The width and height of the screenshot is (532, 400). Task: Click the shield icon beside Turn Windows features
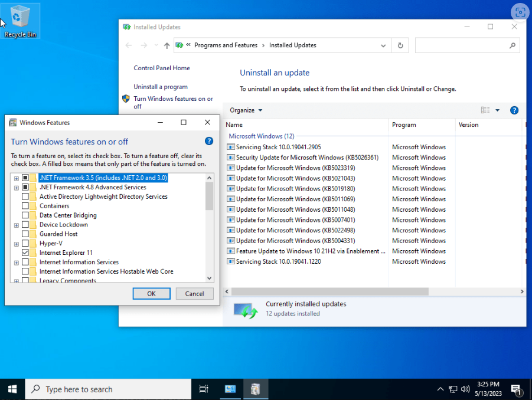[x=126, y=99]
